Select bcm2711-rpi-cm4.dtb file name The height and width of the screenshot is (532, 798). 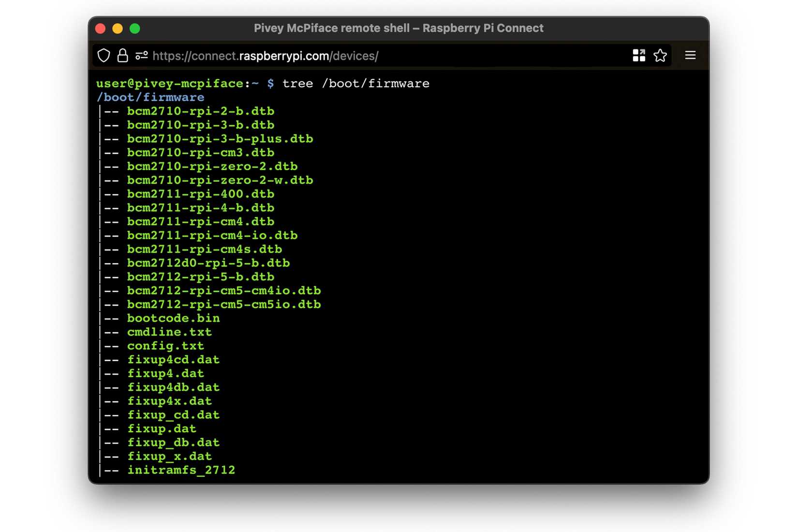[201, 222]
